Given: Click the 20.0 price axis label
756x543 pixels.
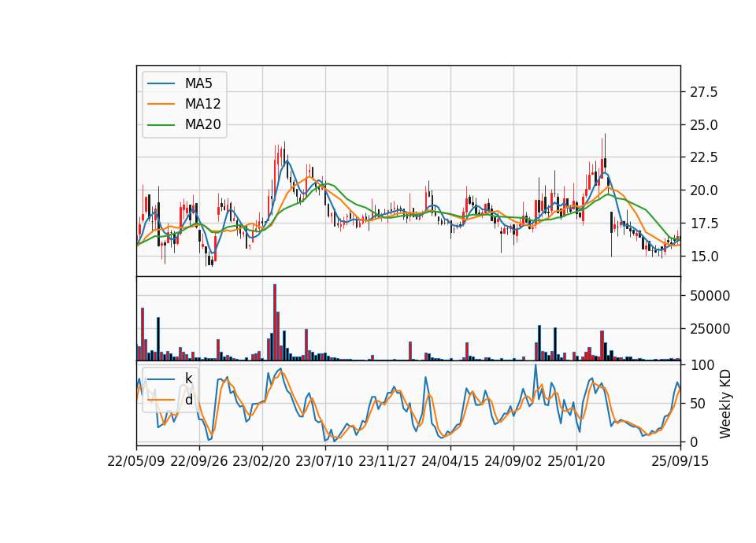Looking at the screenshot, I should pos(704,190).
